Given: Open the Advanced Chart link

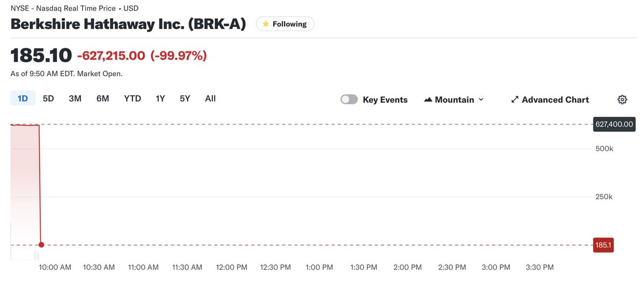Looking at the screenshot, I should [x=550, y=100].
